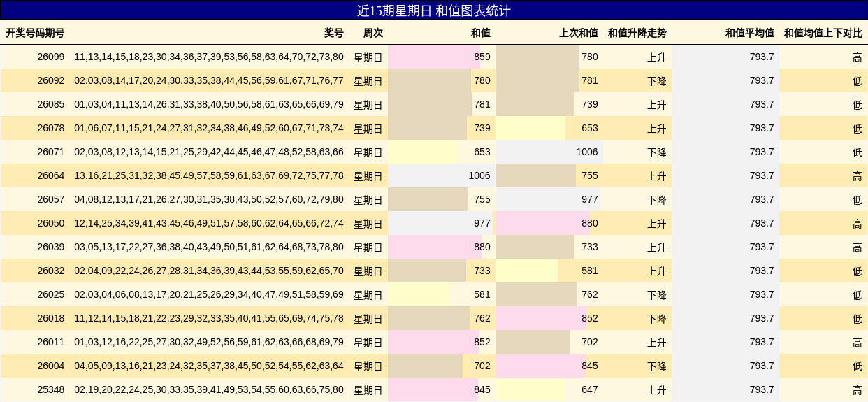Click the 和值升降走势 column header
The image size is (868, 402).
pos(637,33)
